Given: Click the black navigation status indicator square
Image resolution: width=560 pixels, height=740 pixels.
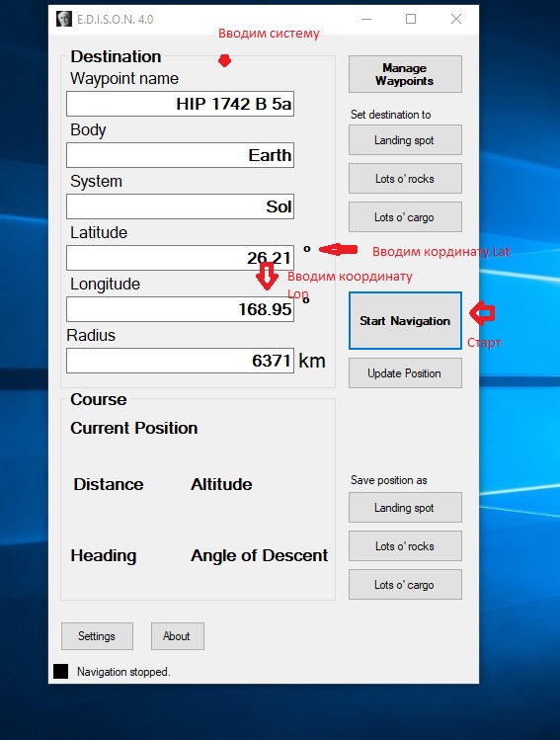Looking at the screenshot, I should 61,671.
